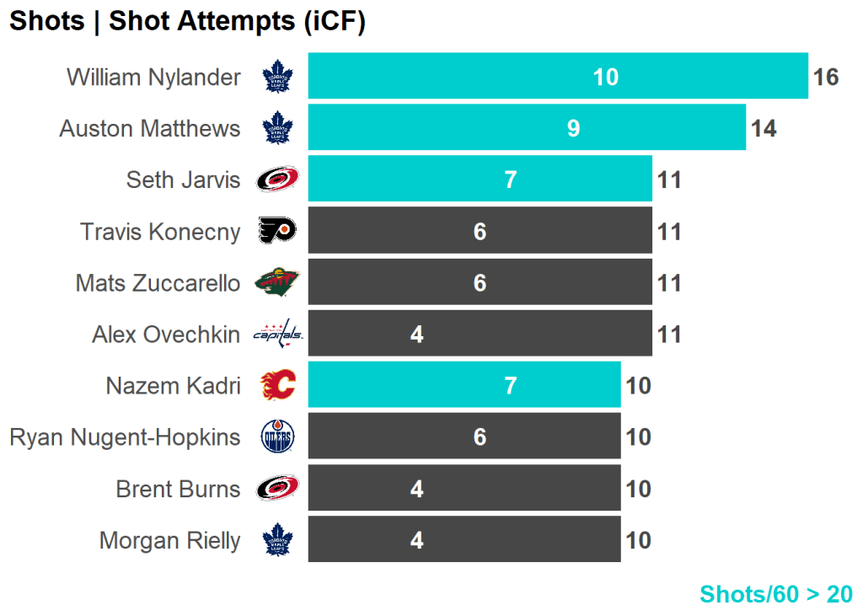Click the Washington Capitals logo
863x616 pixels.
tap(277, 335)
